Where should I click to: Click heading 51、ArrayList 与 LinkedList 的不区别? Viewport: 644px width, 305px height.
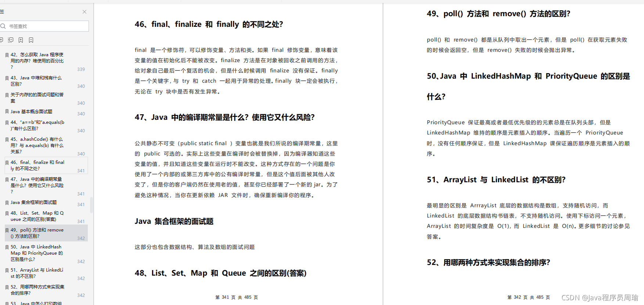[x=496, y=180]
